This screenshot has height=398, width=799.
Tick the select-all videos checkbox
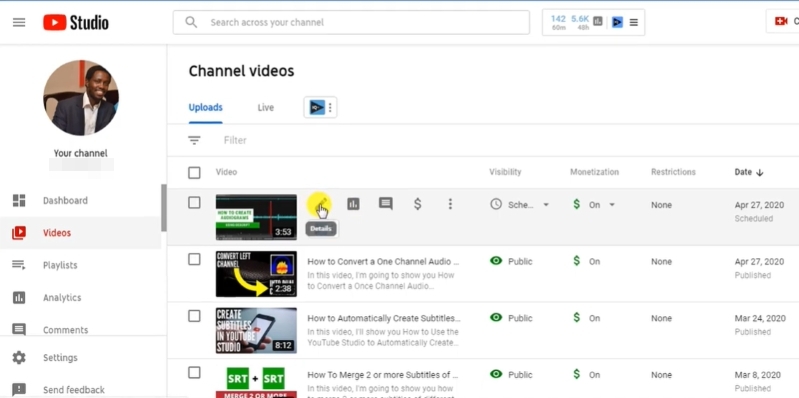pos(194,173)
